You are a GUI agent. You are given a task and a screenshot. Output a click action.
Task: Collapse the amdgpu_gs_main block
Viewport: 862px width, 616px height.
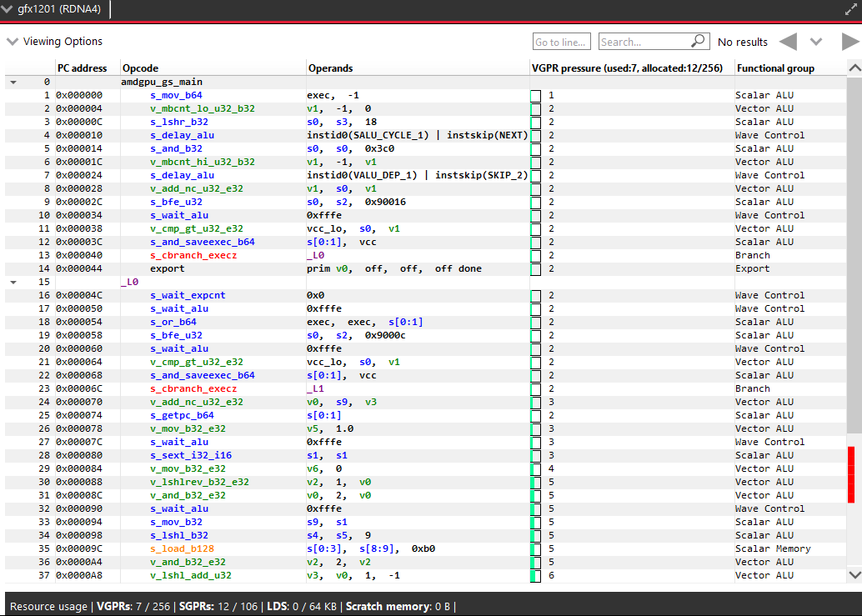coord(13,83)
